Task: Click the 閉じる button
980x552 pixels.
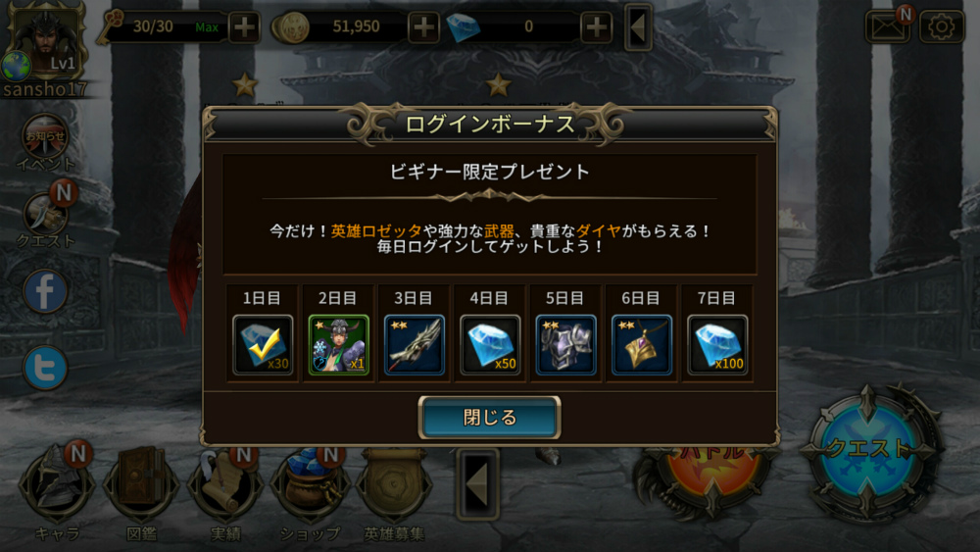Action: (489, 417)
